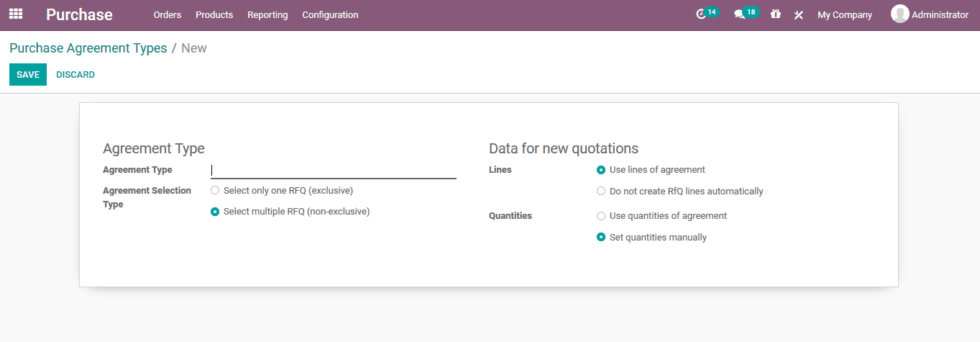
Task: Open the apps grid menu icon
Action: point(15,14)
